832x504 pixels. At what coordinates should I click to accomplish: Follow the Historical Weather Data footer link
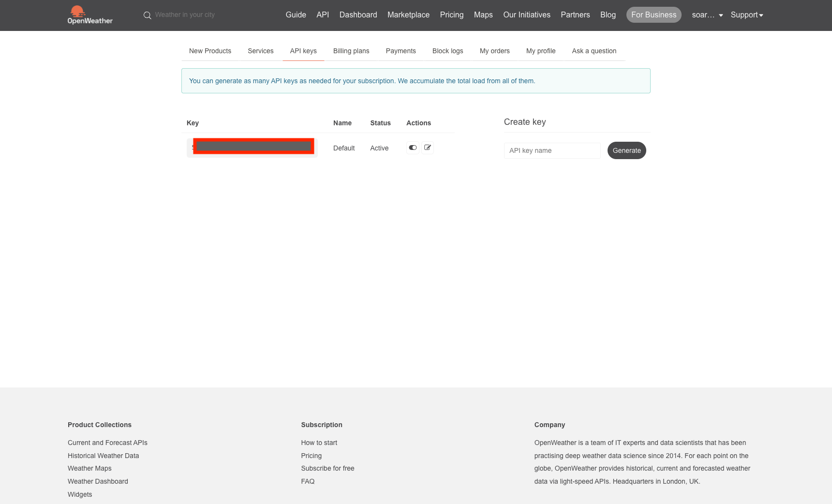tap(103, 456)
